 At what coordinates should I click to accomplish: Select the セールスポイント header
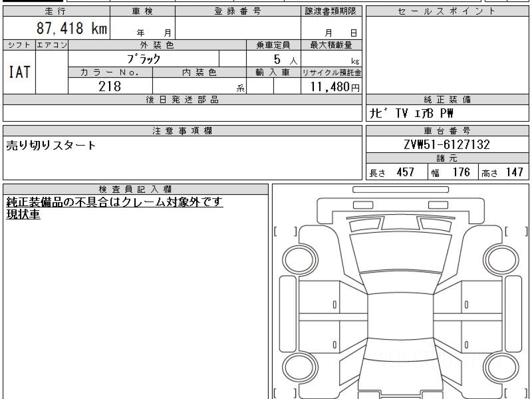coord(447,12)
